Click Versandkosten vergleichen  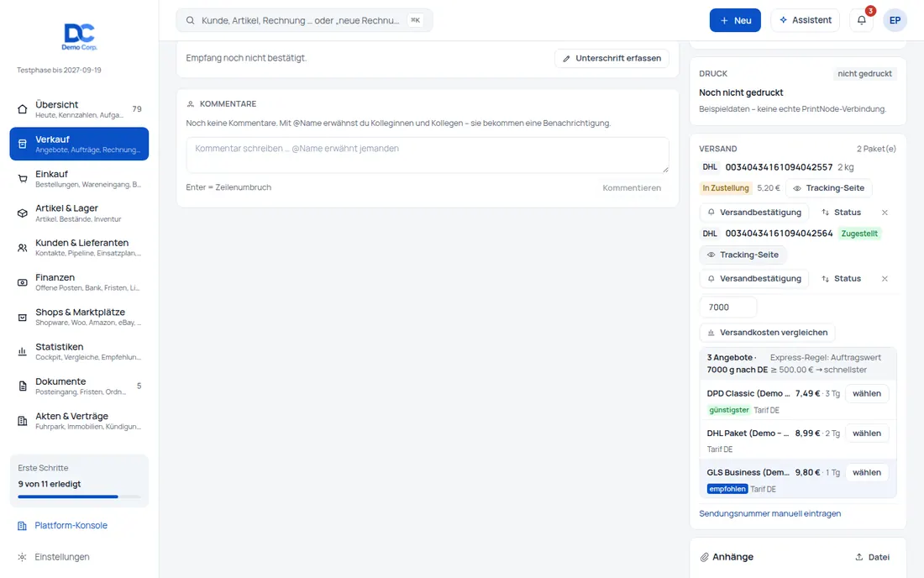coord(767,333)
